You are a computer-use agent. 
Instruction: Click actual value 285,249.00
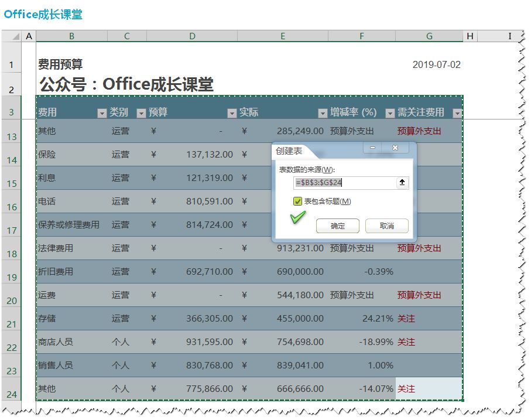point(300,131)
